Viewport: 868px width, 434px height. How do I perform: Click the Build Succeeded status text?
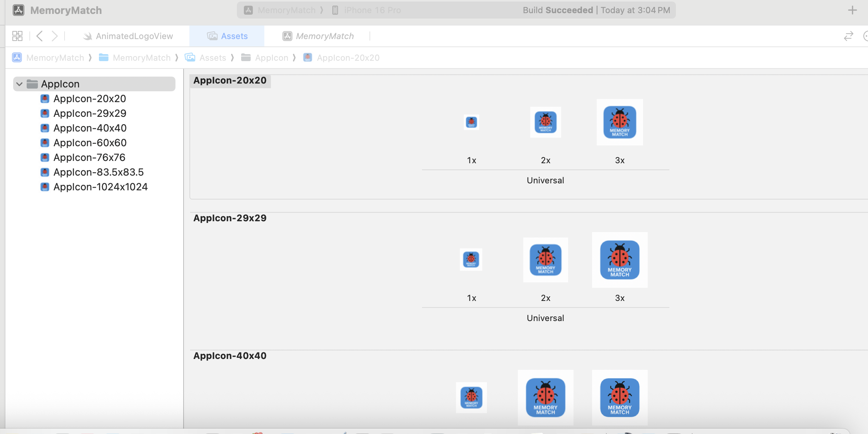click(x=558, y=10)
